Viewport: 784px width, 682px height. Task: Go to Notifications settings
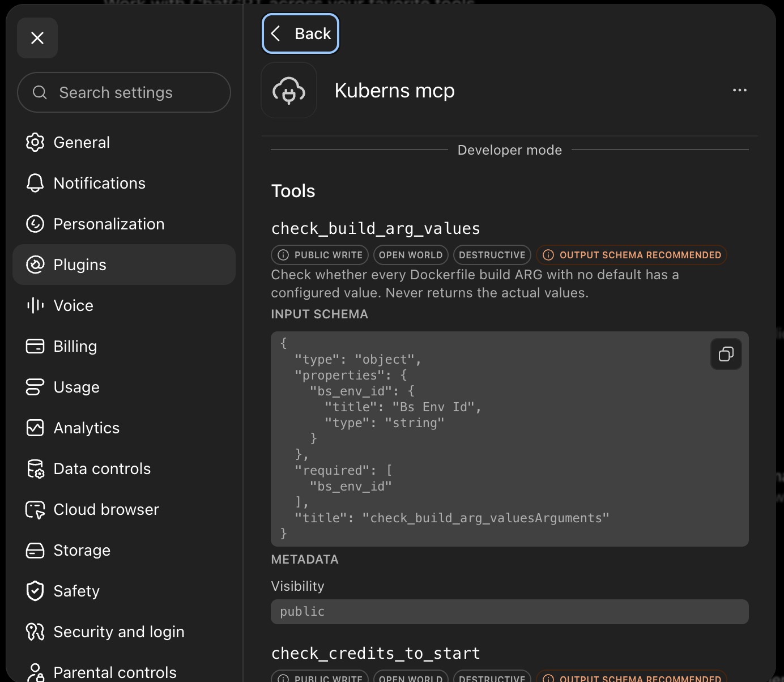124,183
